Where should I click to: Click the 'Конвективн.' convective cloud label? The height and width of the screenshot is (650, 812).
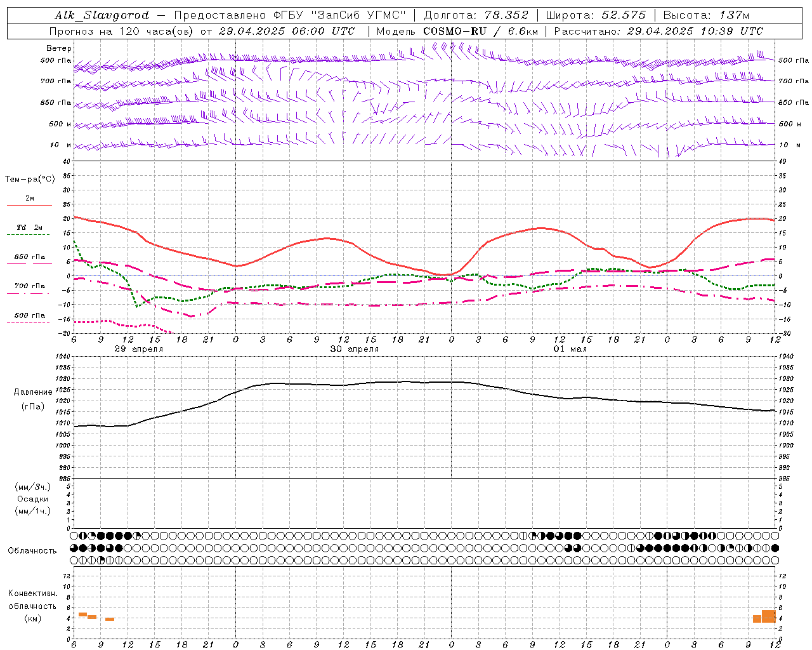tap(32, 593)
